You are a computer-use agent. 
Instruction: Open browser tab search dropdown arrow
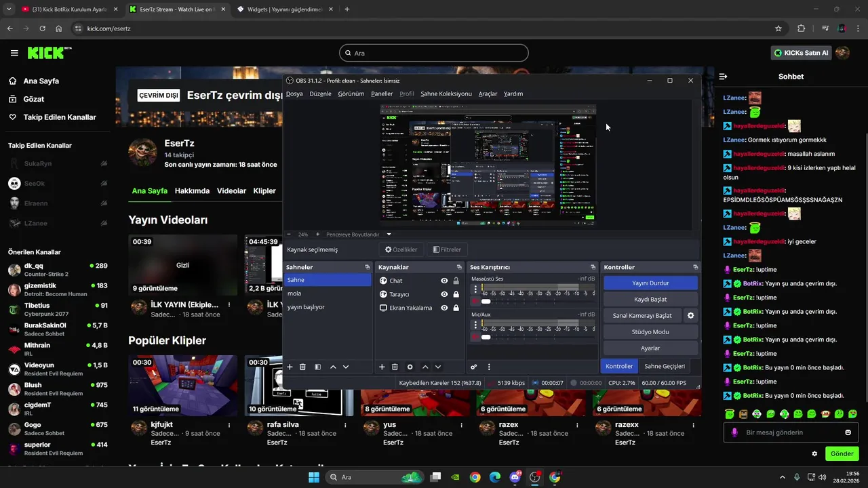click(9, 9)
